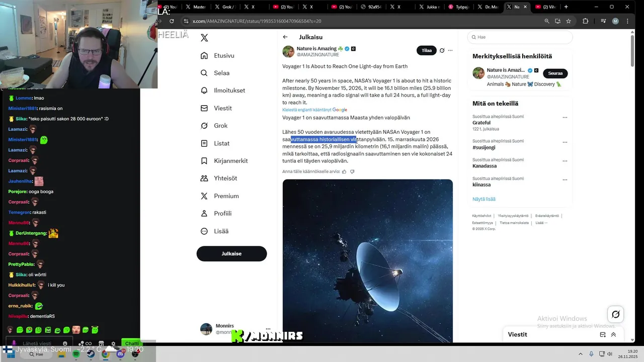The width and height of the screenshot is (644, 362).
Task: Open Grok from the sidebar
Action: pyautogui.click(x=214, y=126)
